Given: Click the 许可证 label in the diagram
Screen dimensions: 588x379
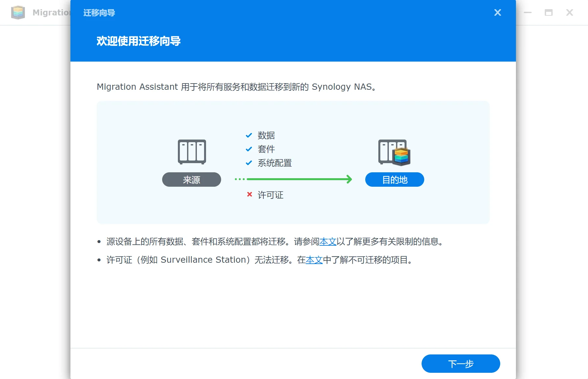Looking at the screenshot, I should point(270,195).
